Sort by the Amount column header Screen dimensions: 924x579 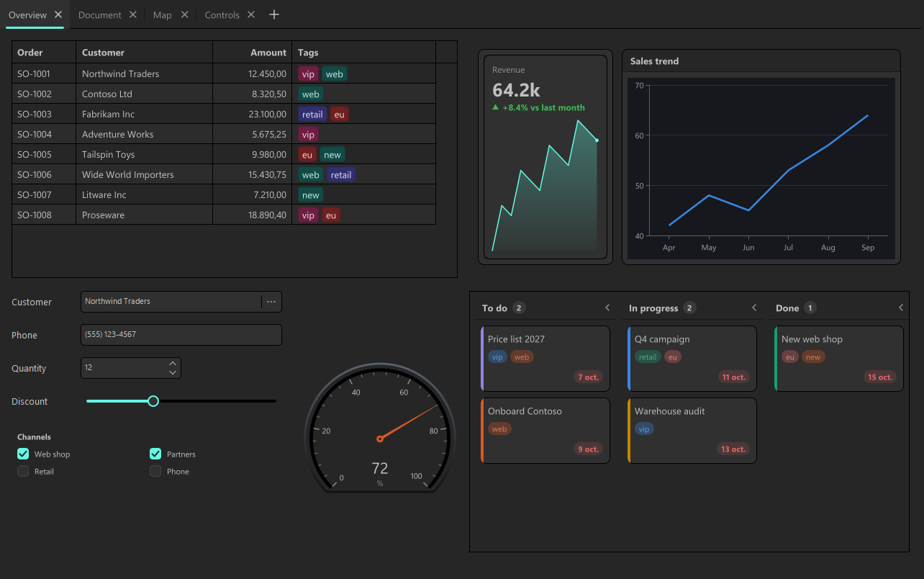[x=252, y=53]
